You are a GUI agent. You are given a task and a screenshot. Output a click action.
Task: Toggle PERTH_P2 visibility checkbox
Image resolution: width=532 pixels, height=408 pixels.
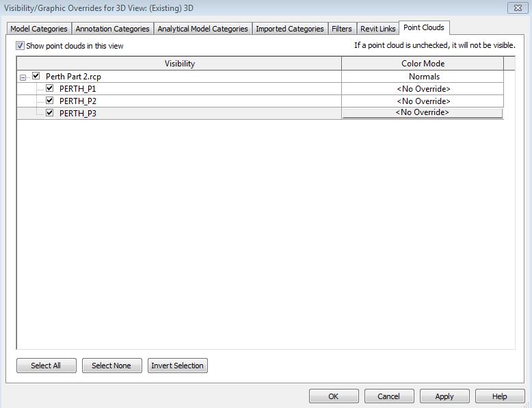point(49,101)
